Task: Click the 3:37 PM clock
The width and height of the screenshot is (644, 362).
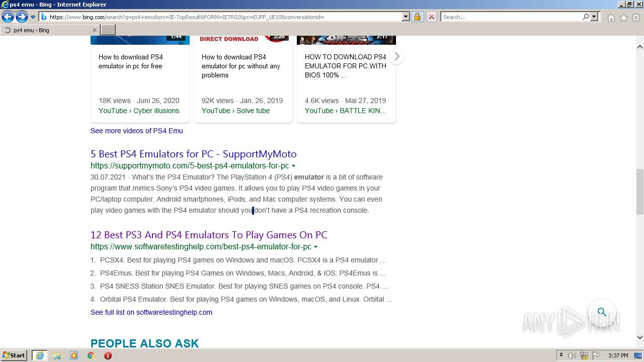Action: [x=618, y=355]
